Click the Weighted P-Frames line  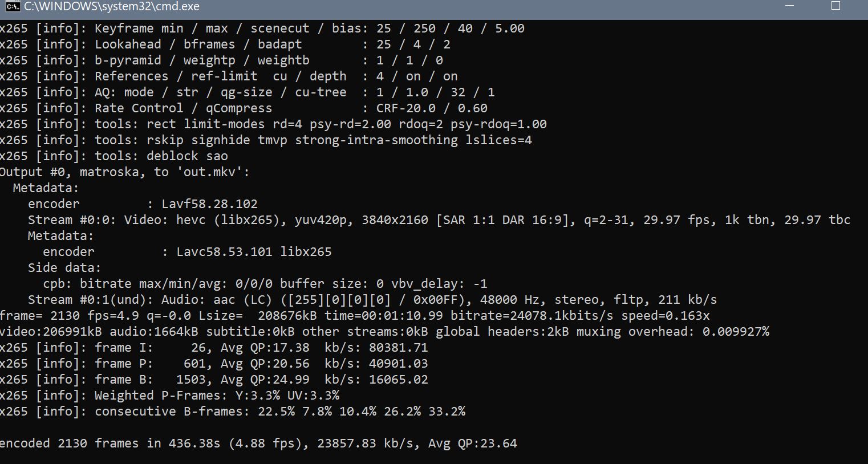(x=217, y=396)
